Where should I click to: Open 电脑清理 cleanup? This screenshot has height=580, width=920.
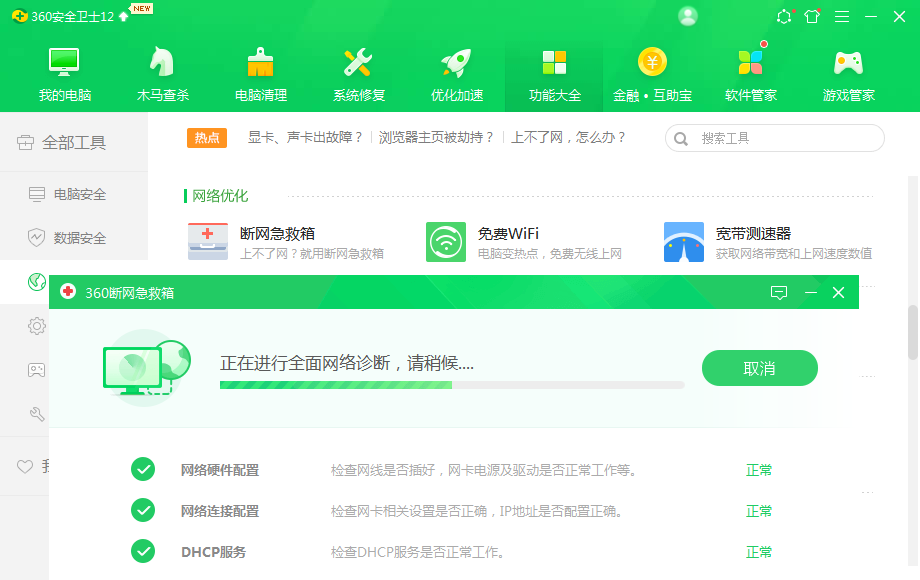pos(261,74)
